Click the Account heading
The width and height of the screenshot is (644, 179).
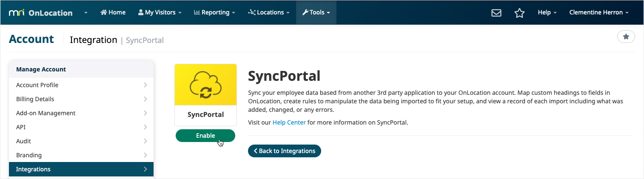tap(31, 39)
